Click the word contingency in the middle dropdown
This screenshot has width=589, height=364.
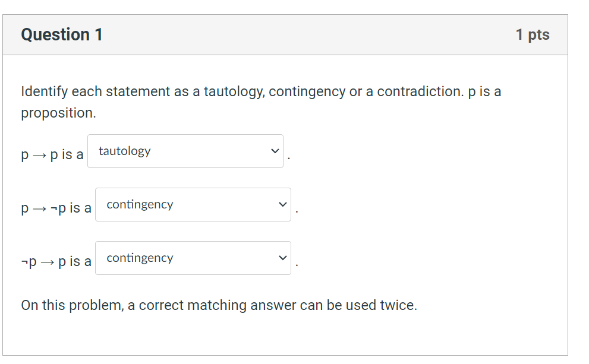(140, 204)
